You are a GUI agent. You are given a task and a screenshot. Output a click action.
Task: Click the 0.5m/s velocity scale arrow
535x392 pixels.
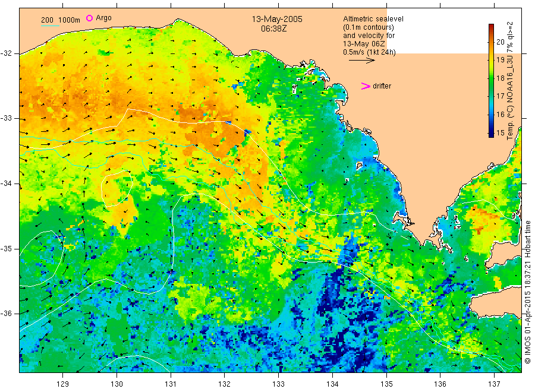point(361,61)
